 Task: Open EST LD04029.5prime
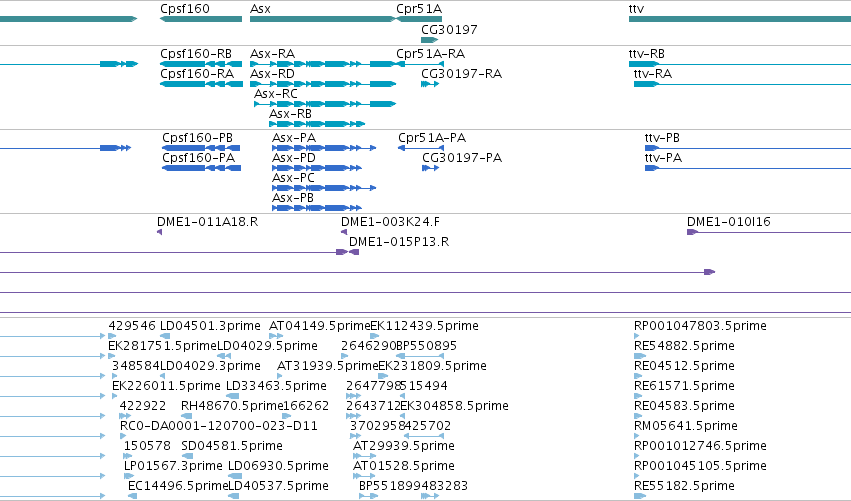[x=267, y=346]
